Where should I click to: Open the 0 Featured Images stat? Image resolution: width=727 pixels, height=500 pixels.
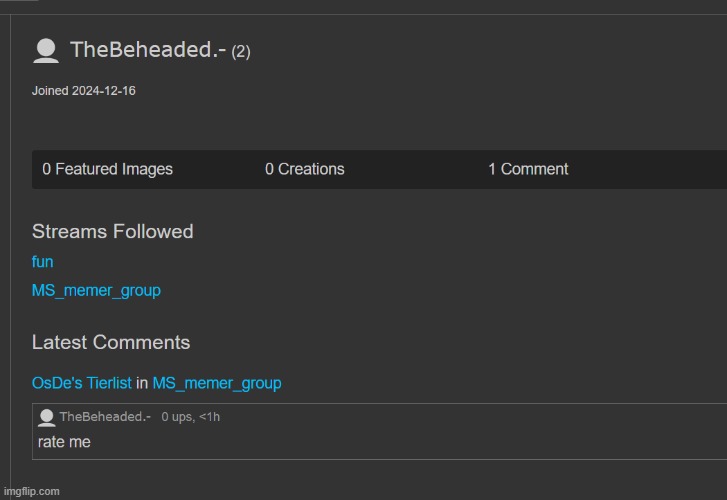pos(107,169)
